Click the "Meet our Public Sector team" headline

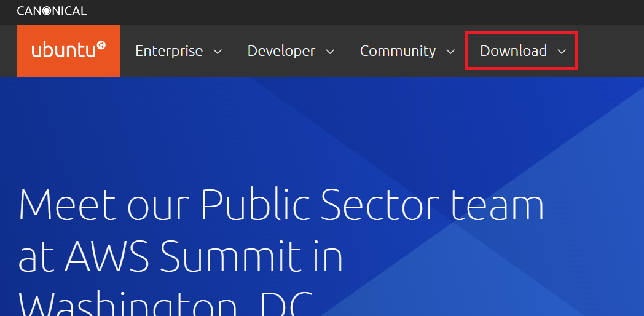tap(281, 205)
